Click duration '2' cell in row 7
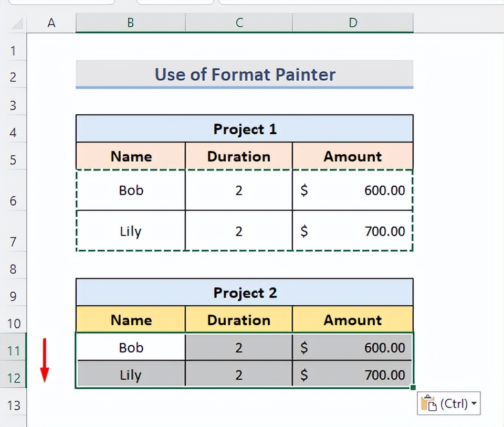The width and height of the screenshot is (504, 427). click(x=239, y=231)
